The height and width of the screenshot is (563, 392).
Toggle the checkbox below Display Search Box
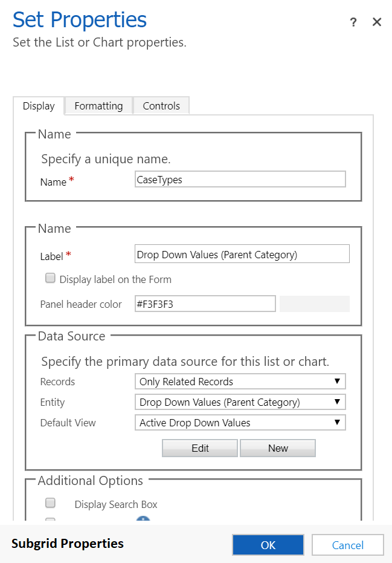[x=51, y=520]
